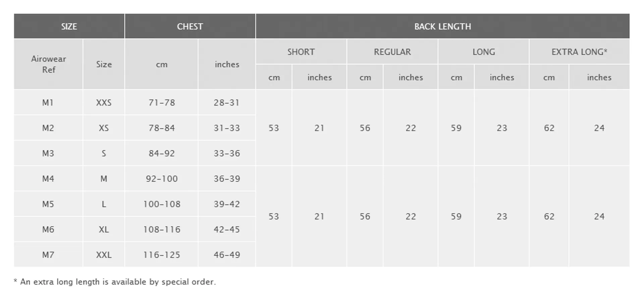644x299 pixels.
Task: Select the Airowear Ref subheader
Action: tap(48, 64)
